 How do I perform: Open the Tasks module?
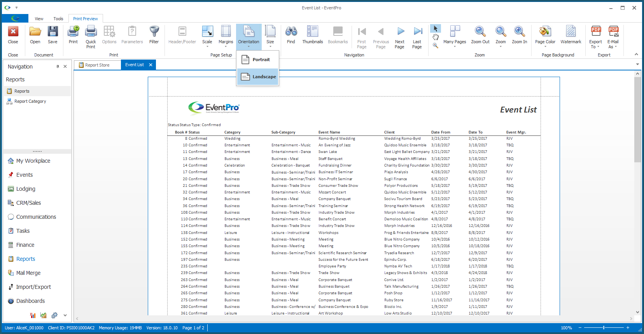click(x=23, y=231)
